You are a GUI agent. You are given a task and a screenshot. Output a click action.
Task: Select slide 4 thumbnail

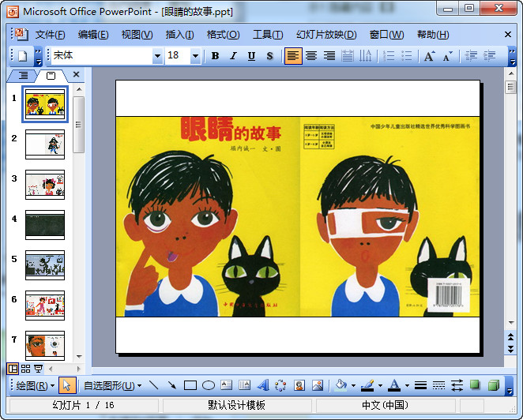pyautogui.click(x=45, y=225)
